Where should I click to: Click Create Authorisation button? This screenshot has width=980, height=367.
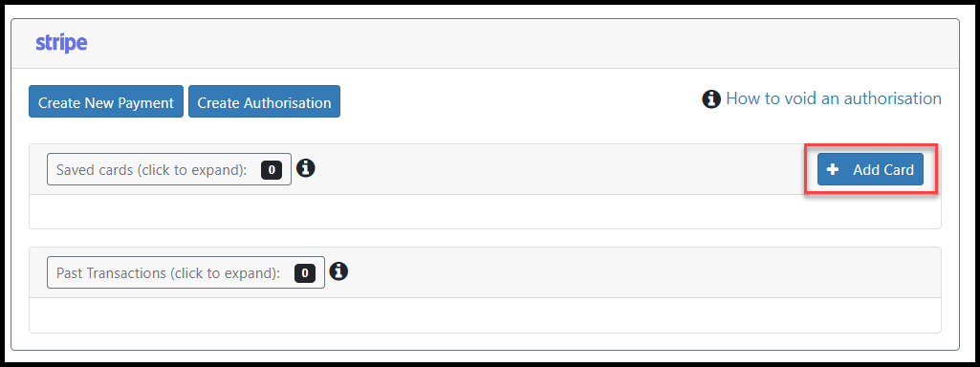click(265, 101)
